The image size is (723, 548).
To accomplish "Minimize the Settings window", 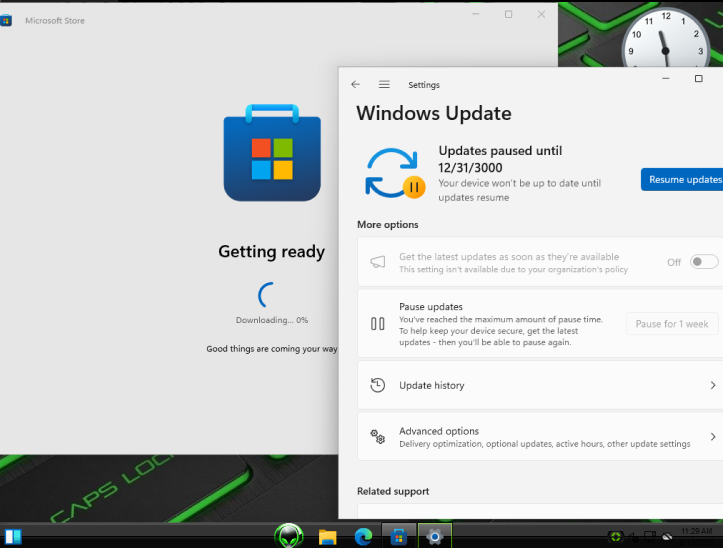I will [665, 78].
